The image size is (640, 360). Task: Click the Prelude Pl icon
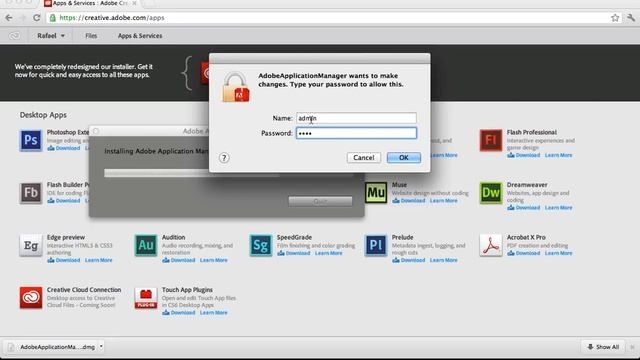(x=376, y=245)
